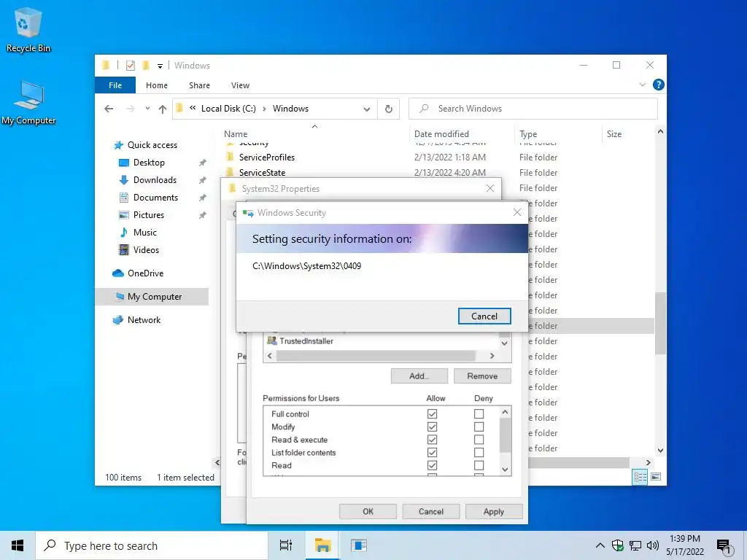Click Remove in permissions dialog
The height and width of the screenshot is (560, 747).
[x=482, y=376]
